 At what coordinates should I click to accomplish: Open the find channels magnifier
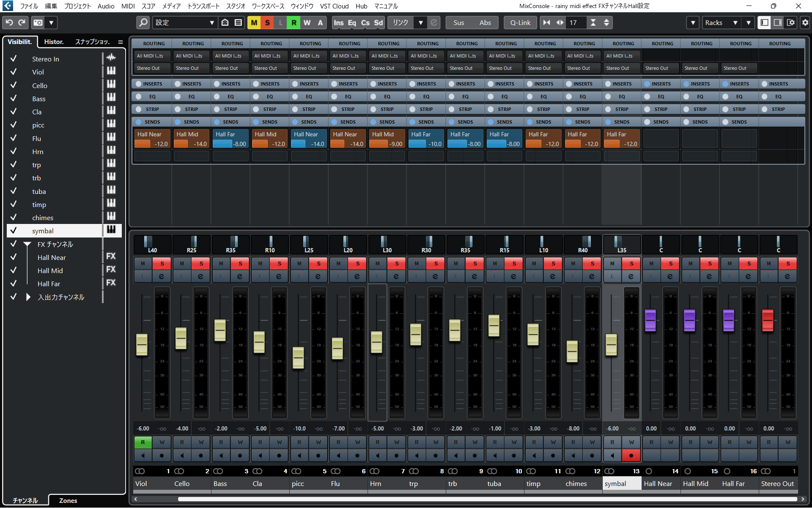pos(143,22)
